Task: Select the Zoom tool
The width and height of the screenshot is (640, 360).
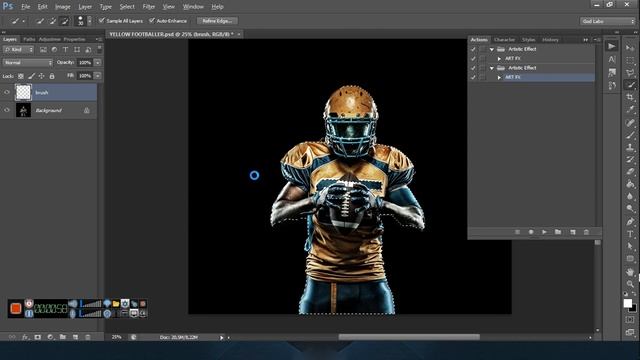Action: click(630, 283)
